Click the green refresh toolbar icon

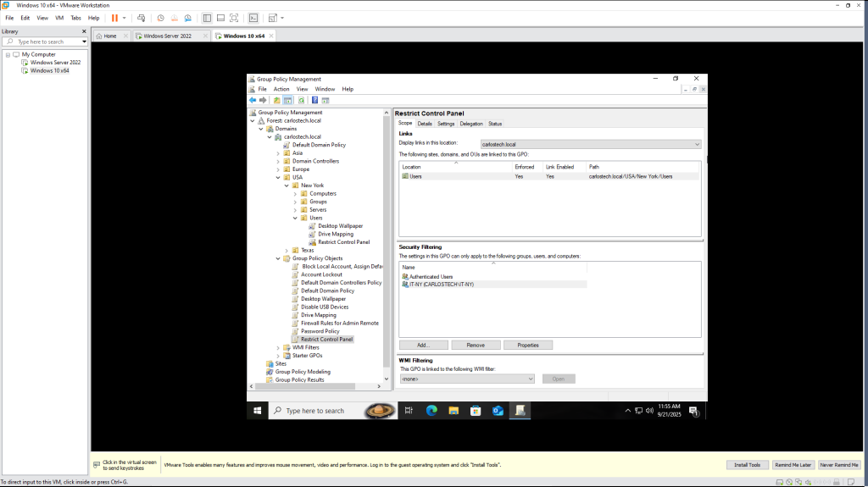point(301,100)
